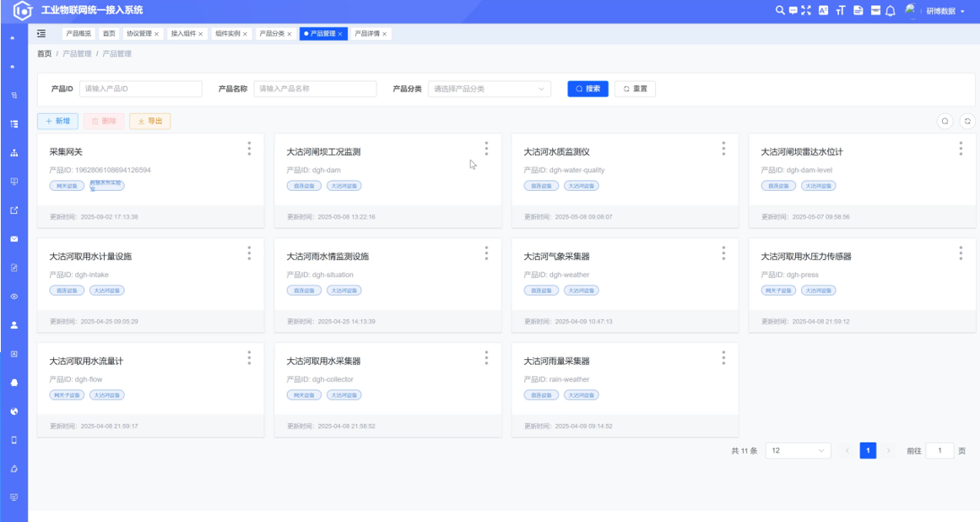Collapse the sidebar with the menu fold icon
Viewport: 980px width, 522px height.
point(41,34)
